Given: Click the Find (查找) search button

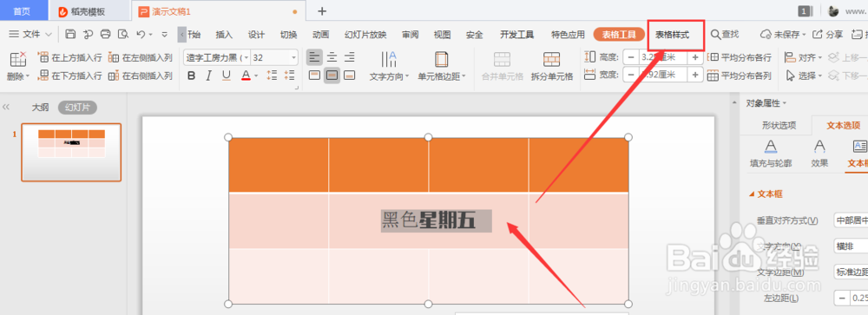Looking at the screenshot, I should 725,35.
